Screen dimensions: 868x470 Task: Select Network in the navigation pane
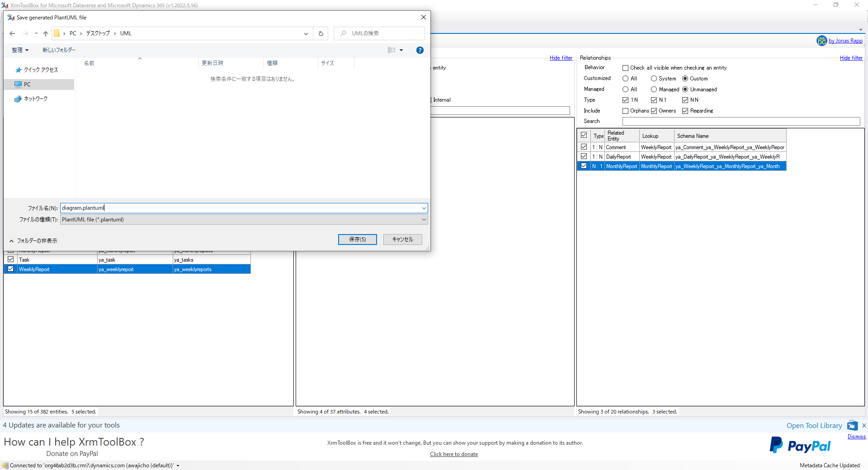tap(35, 99)
